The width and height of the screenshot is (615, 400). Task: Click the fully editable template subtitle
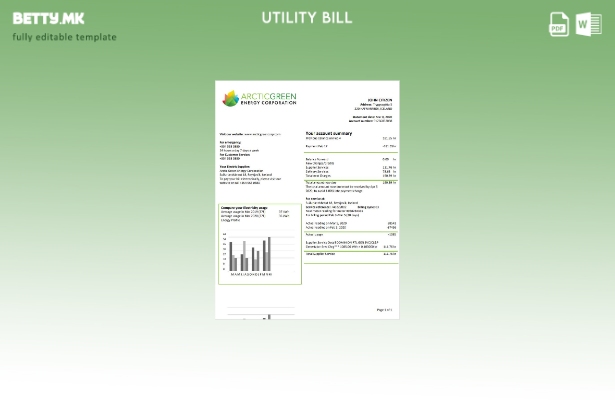(64, 37)
